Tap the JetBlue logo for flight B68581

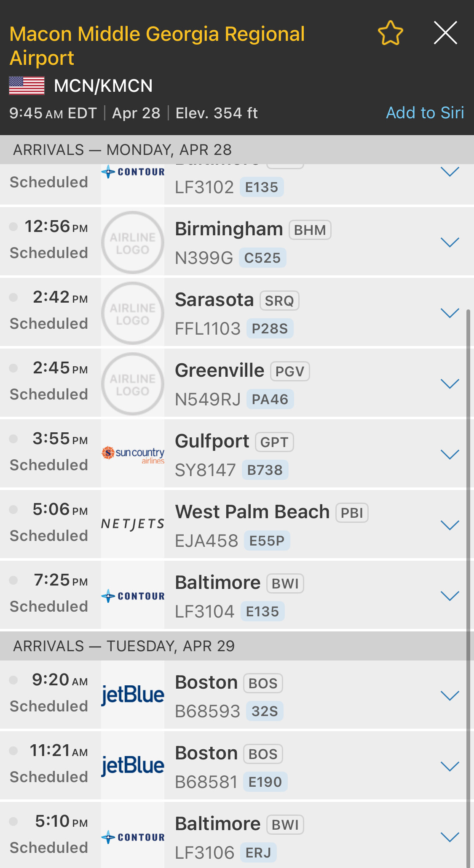pyautogui.click(x=133, y=766)
